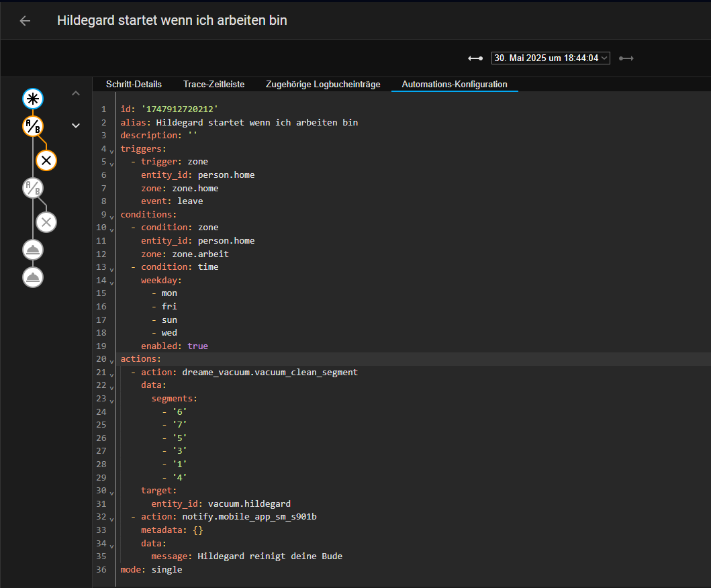This screenshot has width=711, height=588.
Task: Go to previous trace with left arrow
Action: click(475, 58)
